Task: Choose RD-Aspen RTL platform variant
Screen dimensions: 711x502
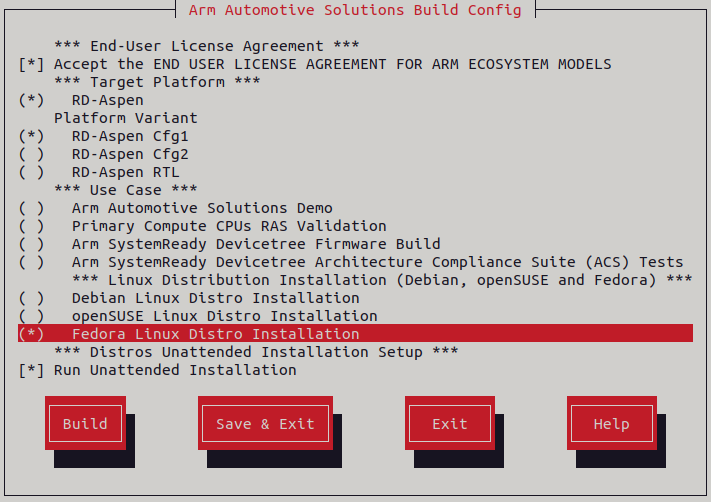Action: pyautogui.click(x=31, y=172)
